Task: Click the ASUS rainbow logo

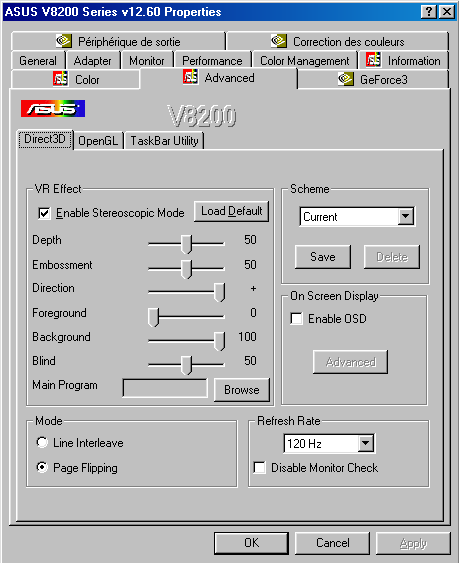Action: (53, 108)
